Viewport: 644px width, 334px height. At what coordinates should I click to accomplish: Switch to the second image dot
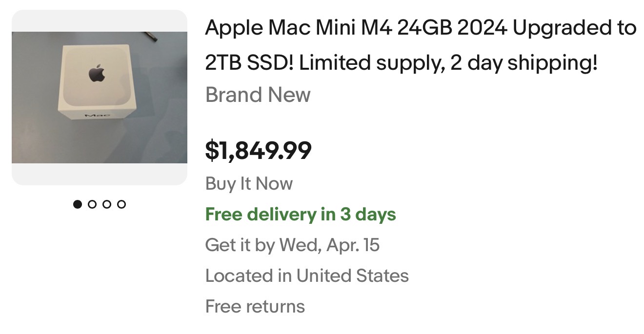click(x=92, y=204)
